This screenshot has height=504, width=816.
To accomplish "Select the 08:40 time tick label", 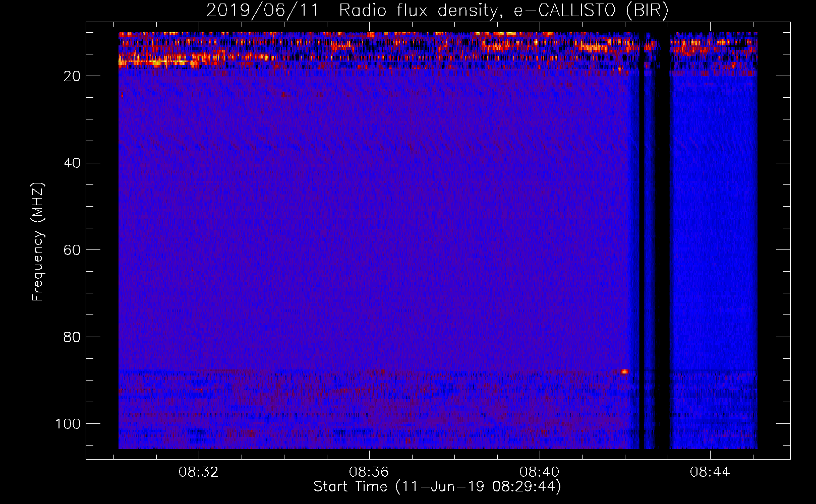I will tap(540, 472).
